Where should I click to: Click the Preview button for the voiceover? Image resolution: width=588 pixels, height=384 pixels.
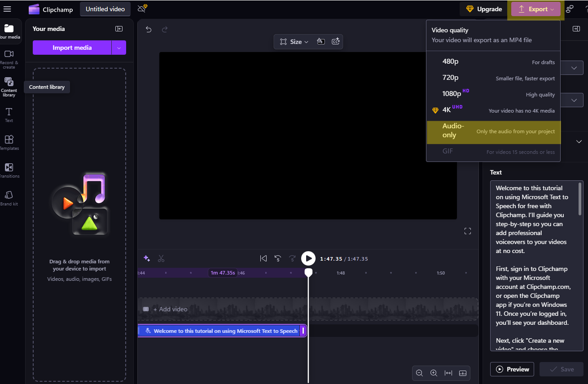point(512,369)
